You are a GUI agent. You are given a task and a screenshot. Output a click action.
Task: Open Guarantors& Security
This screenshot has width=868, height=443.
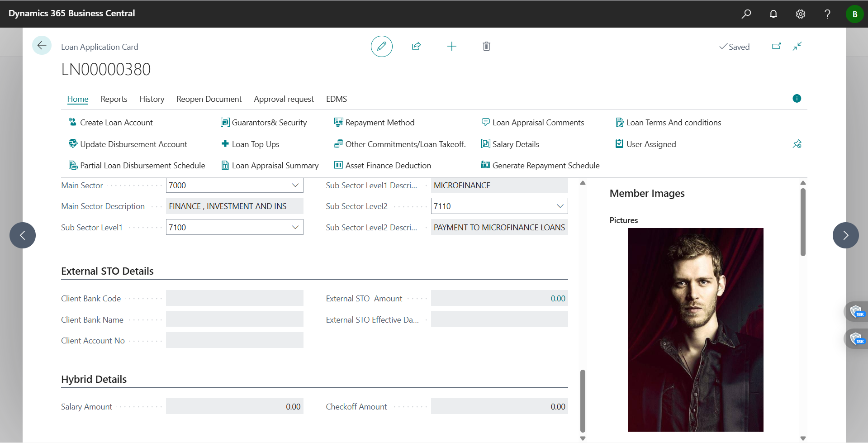point(269,122)
